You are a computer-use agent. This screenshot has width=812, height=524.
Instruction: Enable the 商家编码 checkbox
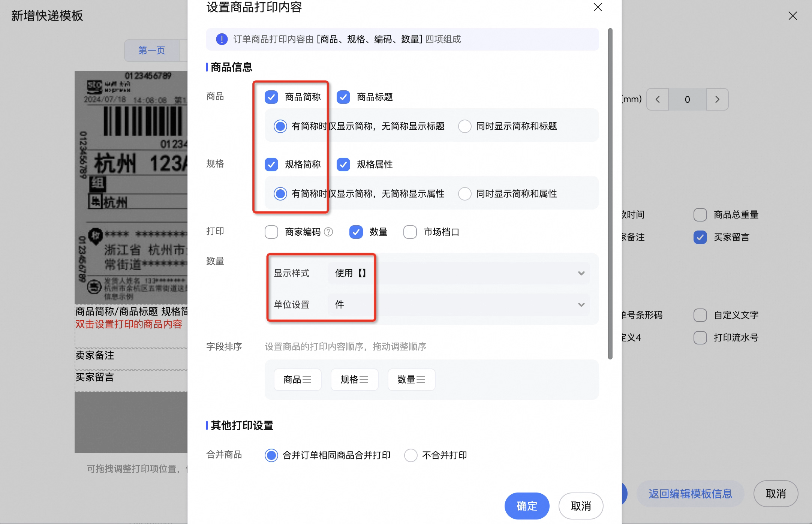click(271, 232)
